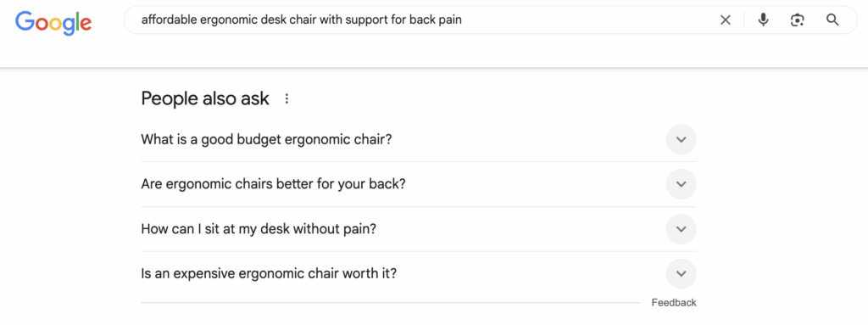The width and height of the screenshot is (868, 325).
Task: Open question "How can I sit at my desk without pain?"
Action: (x=419, y=229)
